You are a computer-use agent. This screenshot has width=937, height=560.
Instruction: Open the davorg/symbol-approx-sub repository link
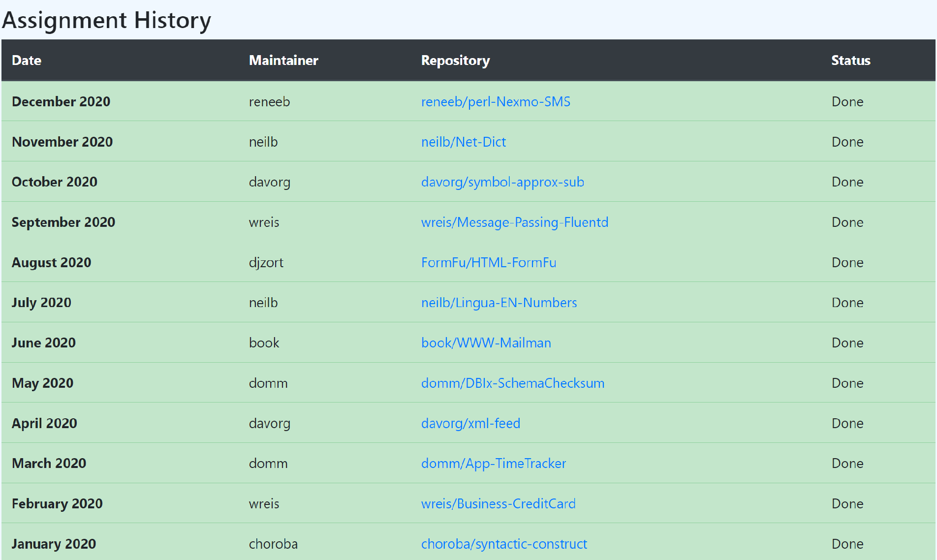pyautogui.click(x=502, y=182)
